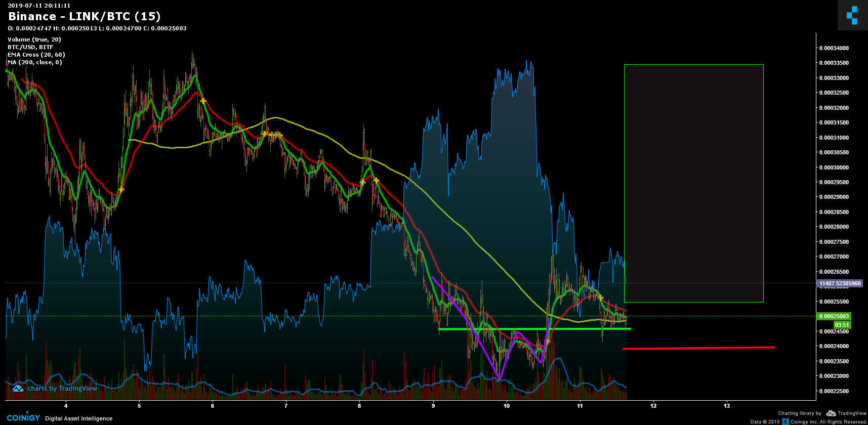The height and width of the screenshot is (425, 868).
Task: Click date label 11 on time axis
Action: pos(580,406)
